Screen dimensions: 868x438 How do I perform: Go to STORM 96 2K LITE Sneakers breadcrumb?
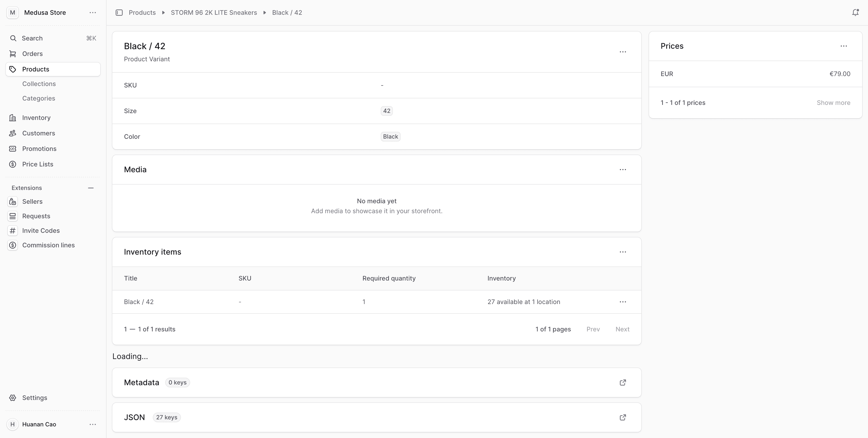(214, 12)
